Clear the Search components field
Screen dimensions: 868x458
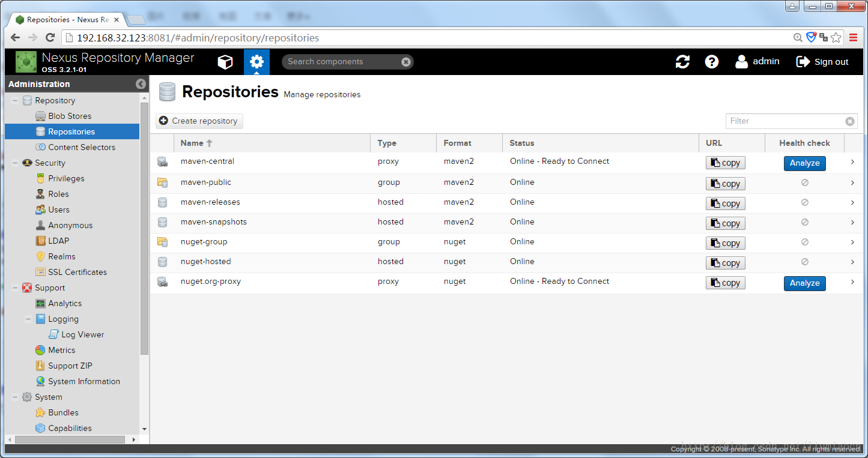406,62
